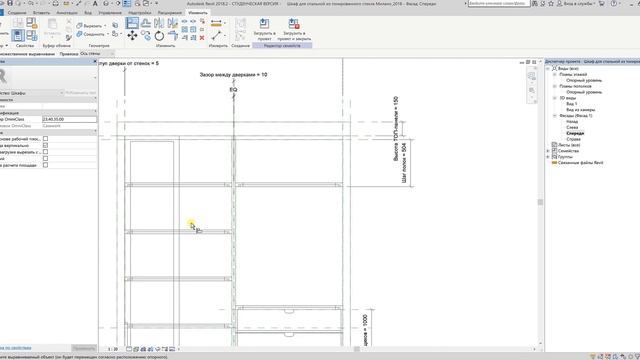The height and width of the screenshot is (360, 640).
Task: Expand the Families (Семейства) node
Action: point(548,151)
